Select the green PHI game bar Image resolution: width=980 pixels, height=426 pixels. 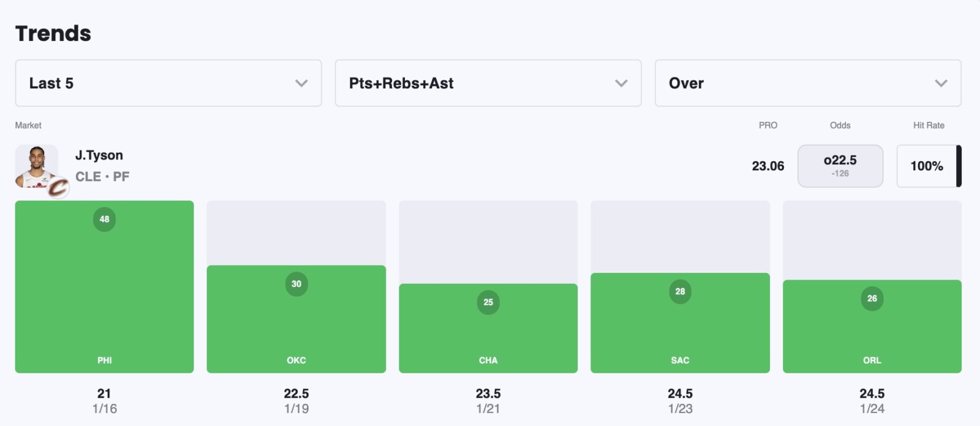pyautogui.click(x=104, y=294)
